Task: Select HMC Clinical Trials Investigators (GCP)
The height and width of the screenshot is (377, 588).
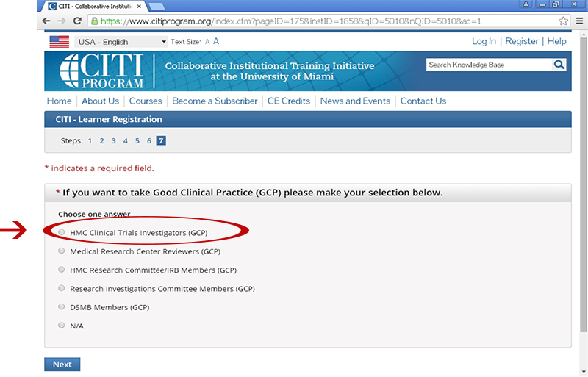Action: (x=62, y=232)
